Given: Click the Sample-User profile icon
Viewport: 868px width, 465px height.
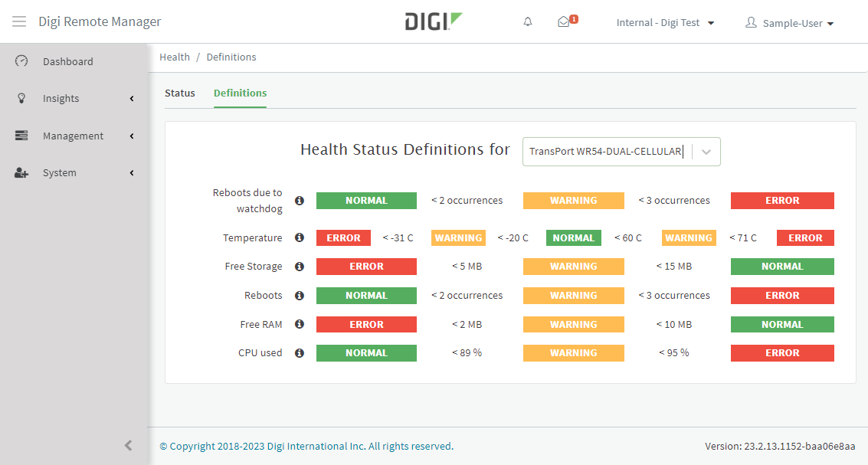Looking at the screenshot, I should click(751, 22).
